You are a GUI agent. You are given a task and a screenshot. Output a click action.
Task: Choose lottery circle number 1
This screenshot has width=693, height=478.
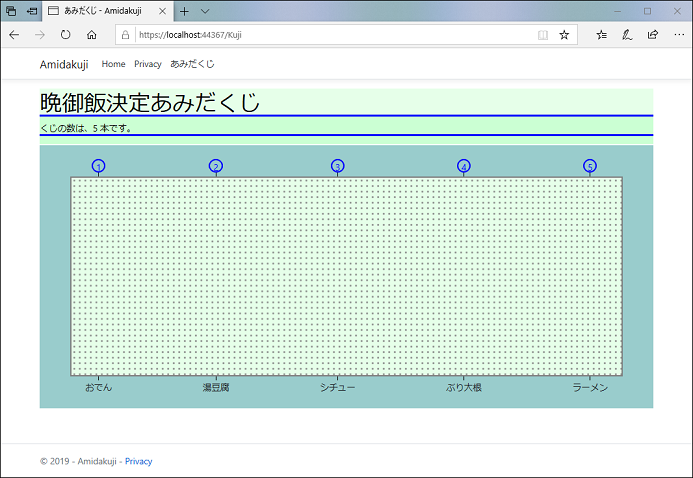click(99, 166)
